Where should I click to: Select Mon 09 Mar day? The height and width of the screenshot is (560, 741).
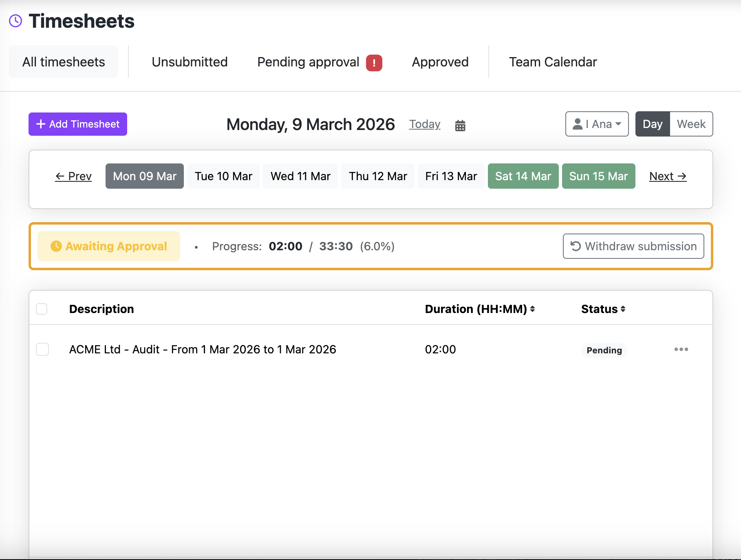click(145, 176)
